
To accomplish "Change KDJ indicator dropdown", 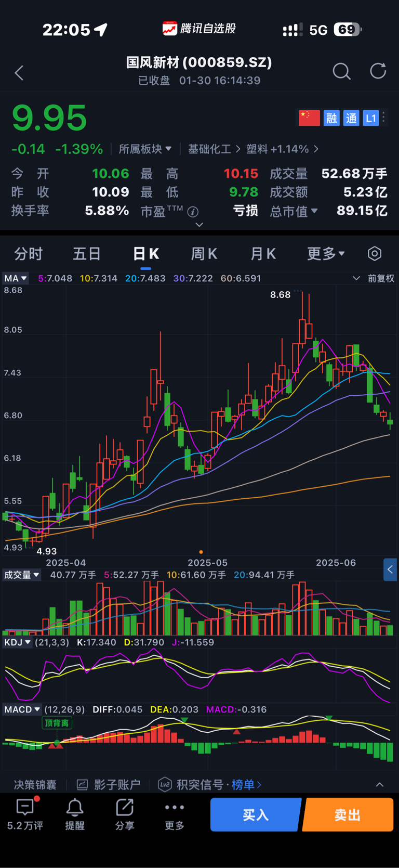I will point(18,642).
